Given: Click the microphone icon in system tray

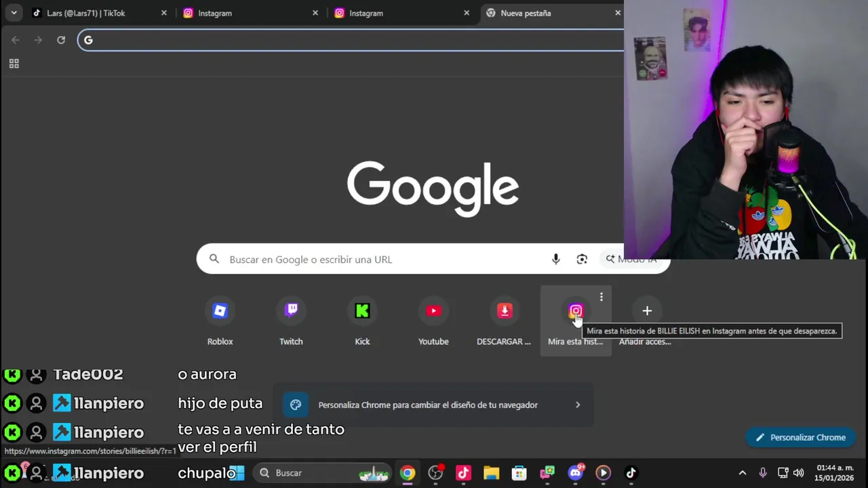Looking at the screenshot, I should coord(763,473).
